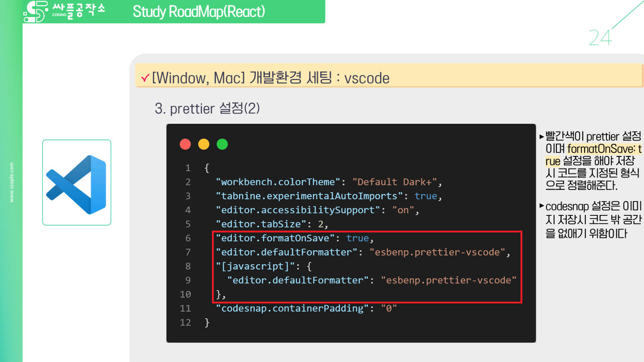The width and height of the screenshot is (644, 362).
Task: Select the "0" value for containerPadding
Action: tap(389, 308)
